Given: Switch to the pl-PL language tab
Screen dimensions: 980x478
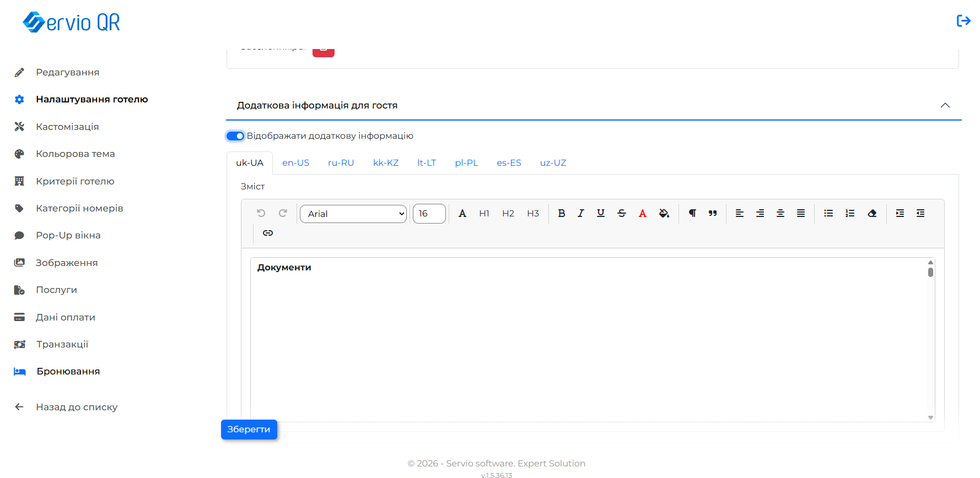Looking at the screenshot, I should coord(467,163).
